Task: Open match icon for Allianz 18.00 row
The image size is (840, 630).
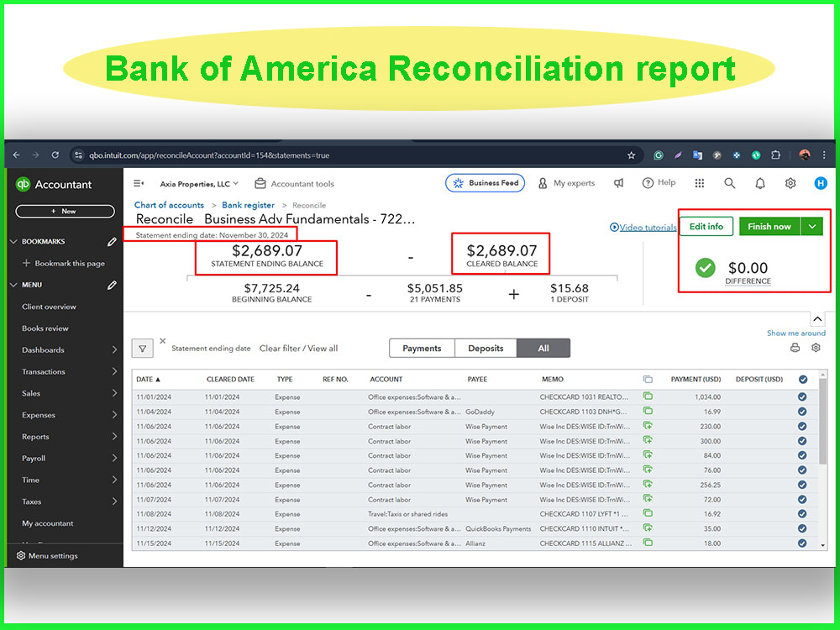Action: [648, 543]
